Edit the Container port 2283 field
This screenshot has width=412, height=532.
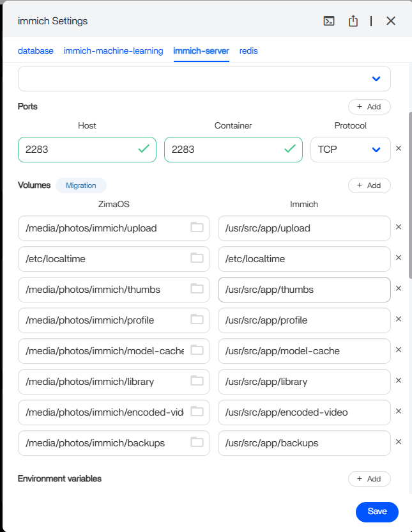[x=233, y=150]
